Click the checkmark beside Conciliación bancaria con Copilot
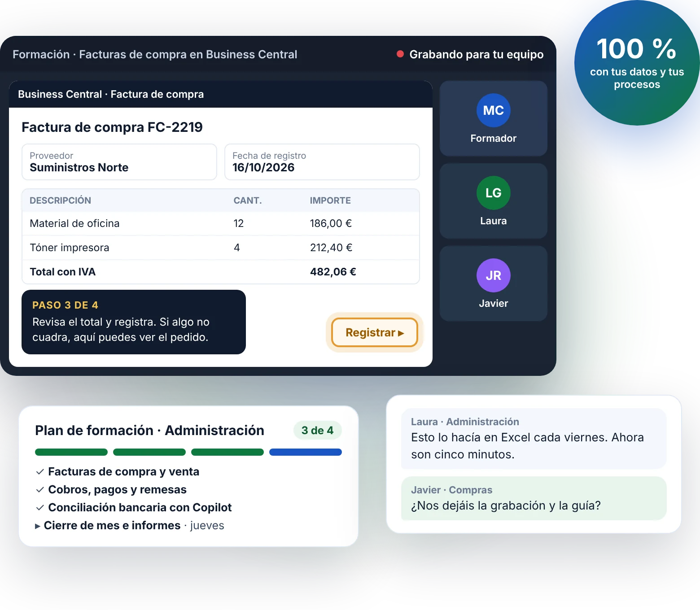 click(40, 508)
